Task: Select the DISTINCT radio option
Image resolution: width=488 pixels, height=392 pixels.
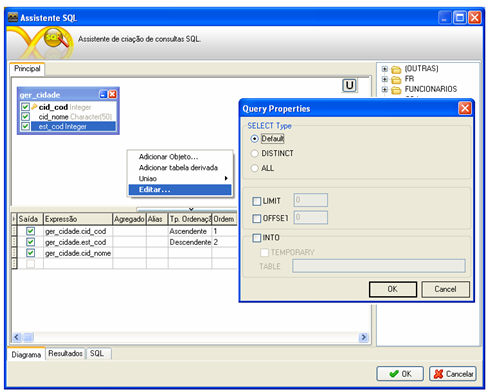Action: 254,153
